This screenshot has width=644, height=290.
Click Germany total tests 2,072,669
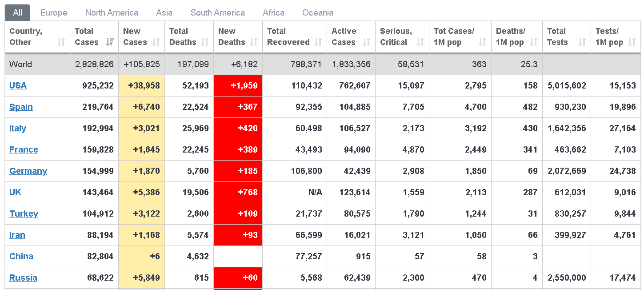[x=567, y=171]
